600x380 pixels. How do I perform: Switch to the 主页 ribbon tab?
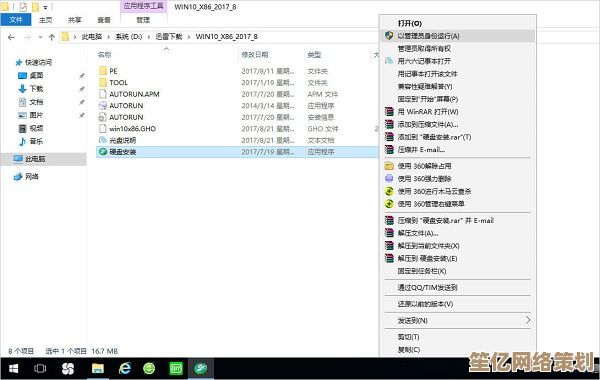(45, 20)
